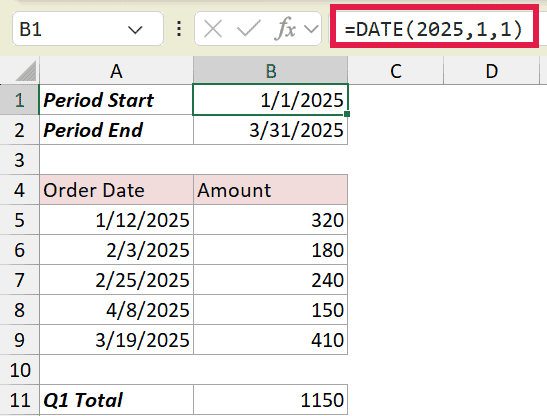Click the 'Amount' header cell
547x416 pixels.
coord(271,190)
